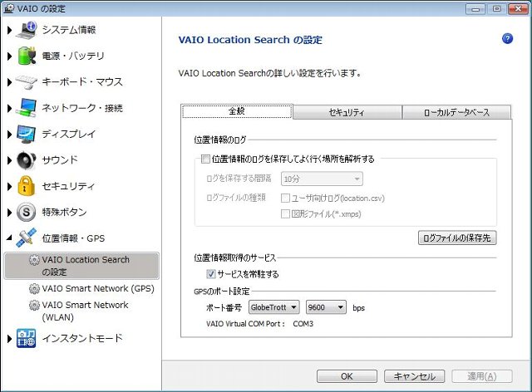This screenshot has height=392, width=532.
Task: Click the ディスプレイ screen icon
Action: 26,134
